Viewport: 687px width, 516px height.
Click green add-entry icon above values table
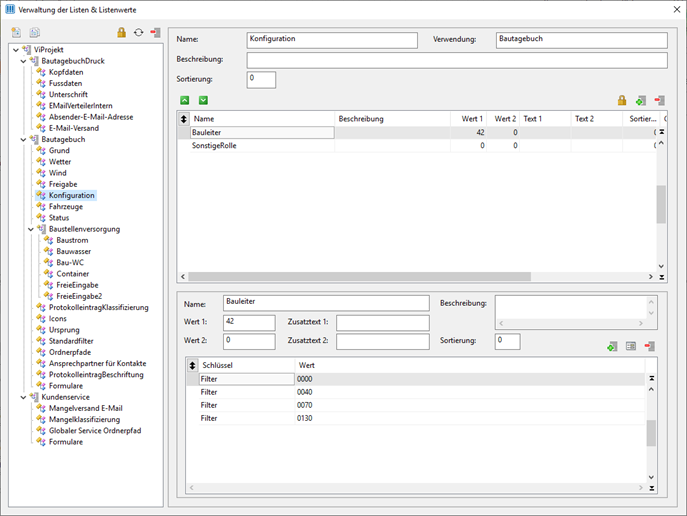pyautogui.click(x=641, y=101)
